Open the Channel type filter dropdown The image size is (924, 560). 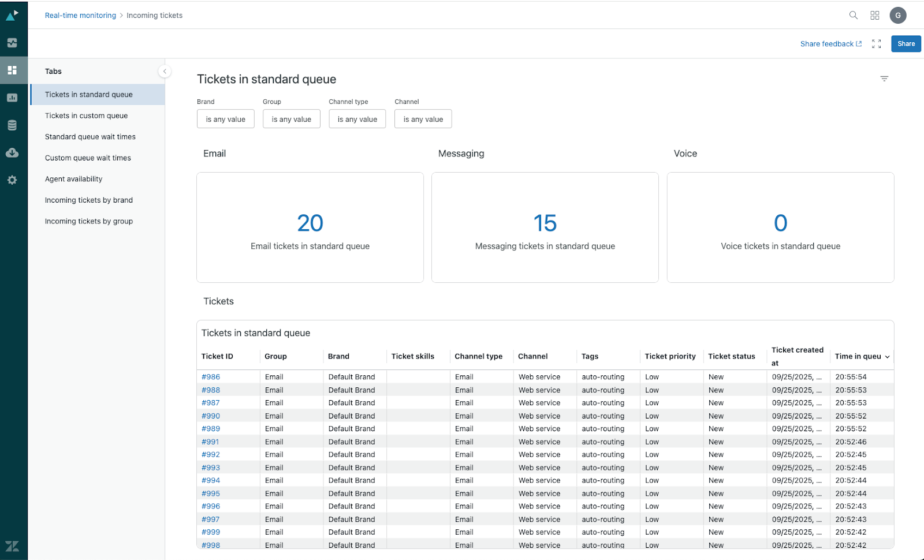click(357, 119)
